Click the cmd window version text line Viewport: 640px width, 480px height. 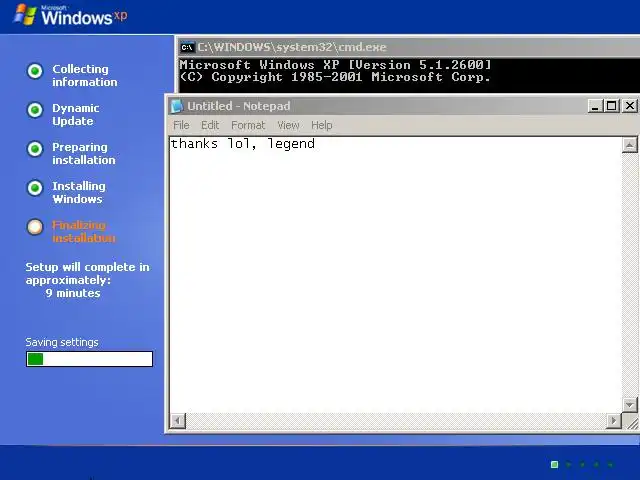[x=335, y=65]
